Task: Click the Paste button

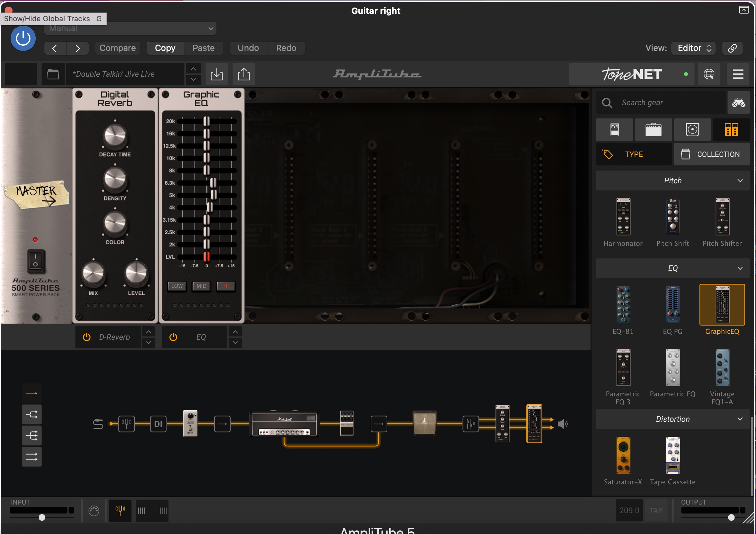Action: click(x=204, y=48)
